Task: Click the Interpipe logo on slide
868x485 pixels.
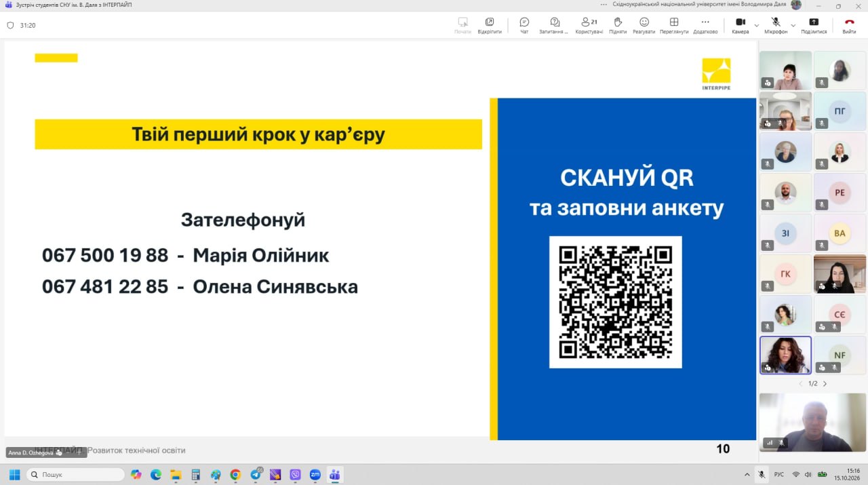Action: pos(716,74)
